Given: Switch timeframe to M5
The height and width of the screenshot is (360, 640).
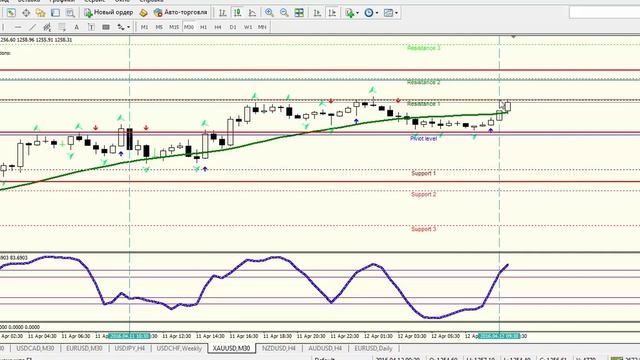Looking at the screenshot, I should (x=159, y=27).
